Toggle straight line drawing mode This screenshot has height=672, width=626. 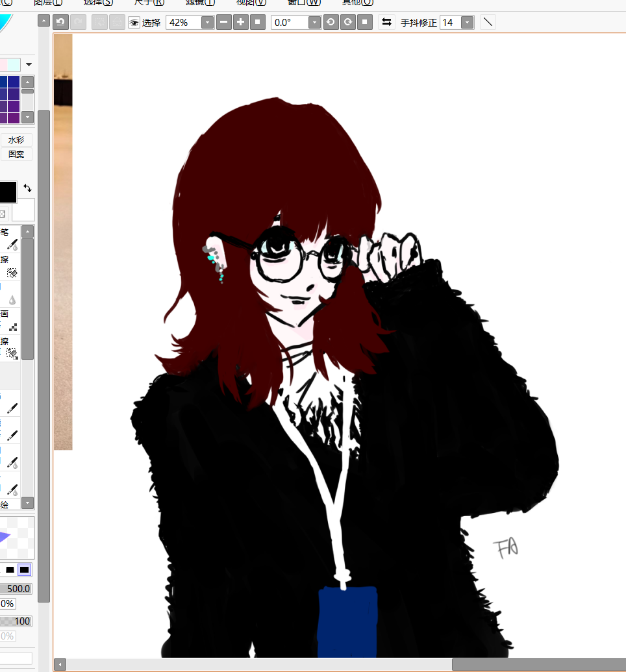488,22
